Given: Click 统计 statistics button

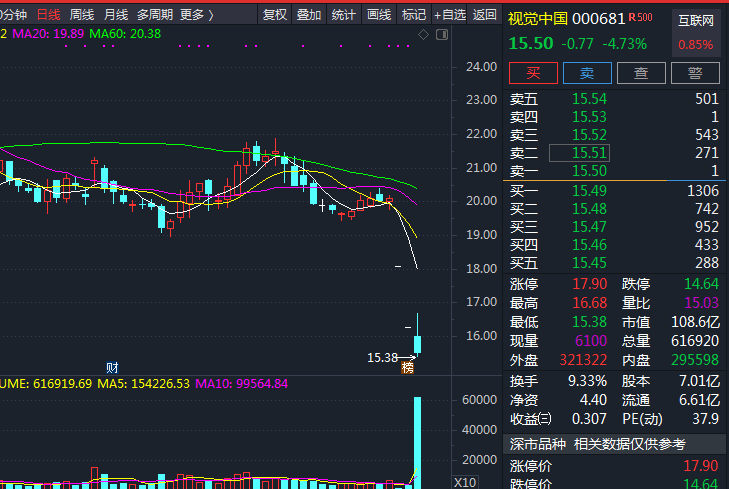Looking at the screenshot, I should pyautogui.click(x=344, y=15).
